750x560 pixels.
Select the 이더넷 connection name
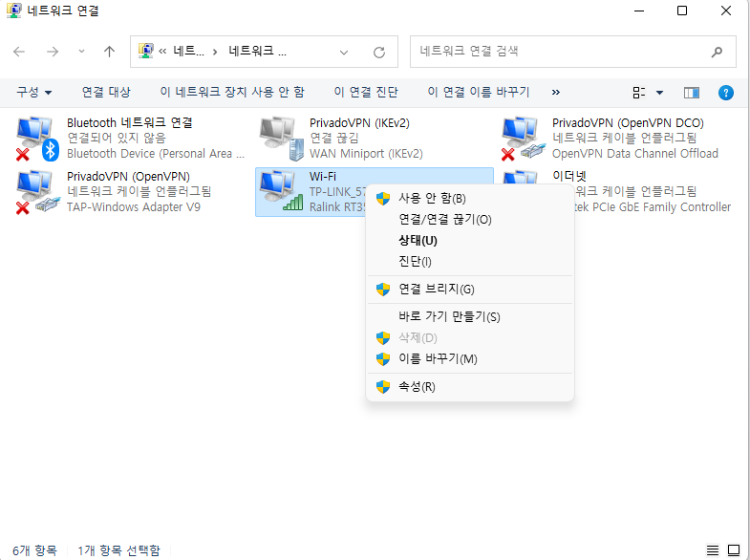point(569,176)
